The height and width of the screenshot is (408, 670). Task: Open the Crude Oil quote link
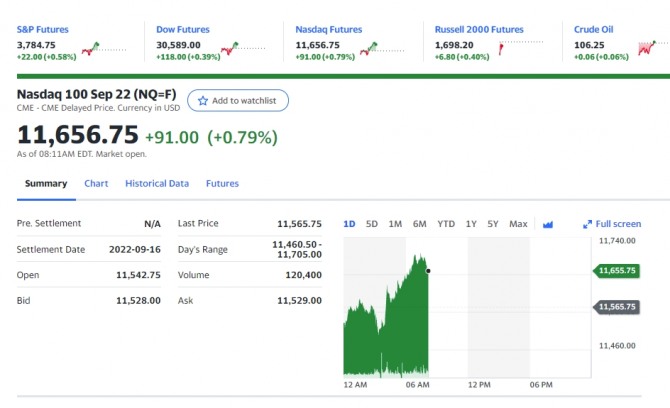[595, 30]
